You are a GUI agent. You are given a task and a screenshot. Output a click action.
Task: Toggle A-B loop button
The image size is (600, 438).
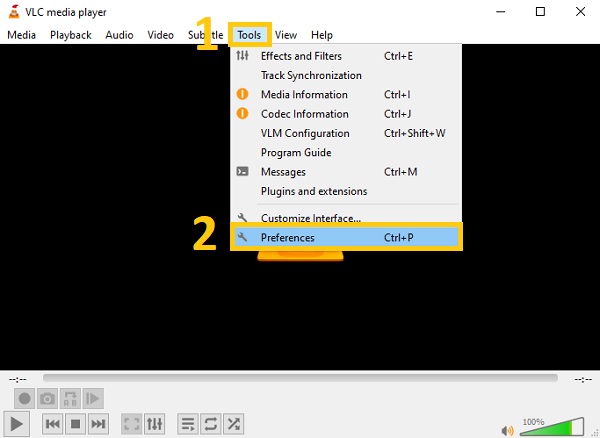point(70,399)
